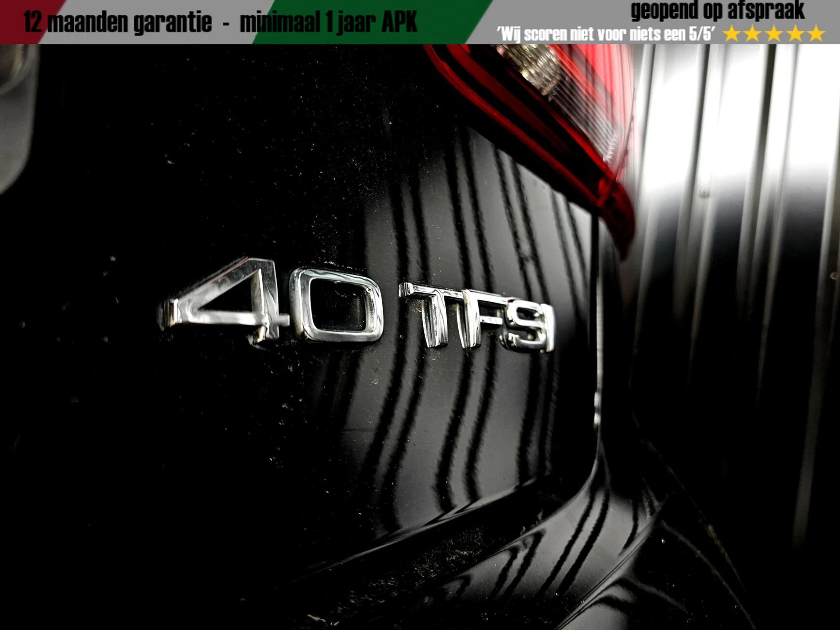
Task: Click the last star in the rating row
Action: [x=815, y=33]
